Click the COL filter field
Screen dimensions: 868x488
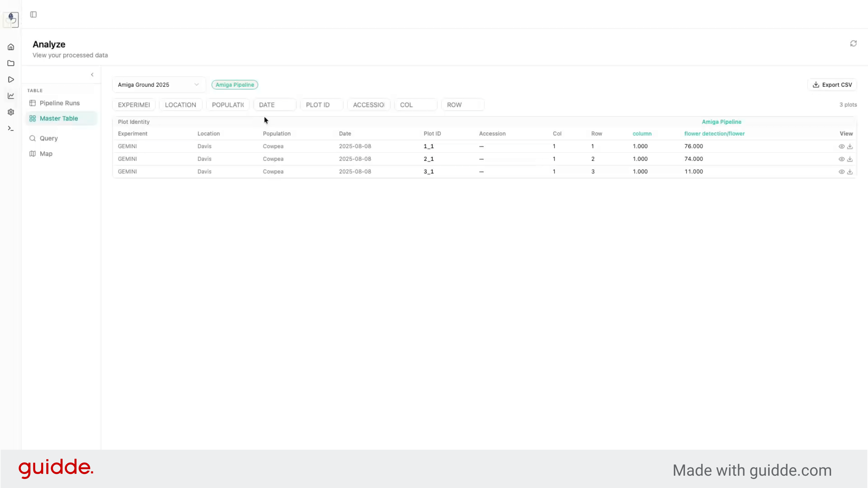point(416,105)
